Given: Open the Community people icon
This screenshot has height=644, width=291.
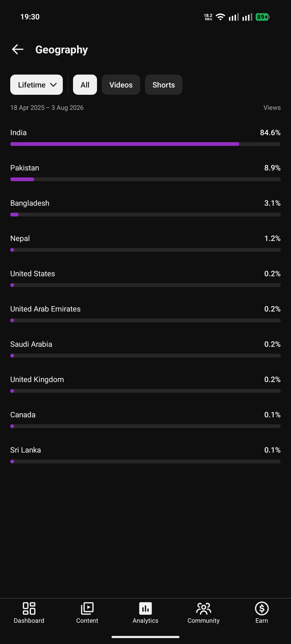Looking at the screenshot, I should (204, 608).
